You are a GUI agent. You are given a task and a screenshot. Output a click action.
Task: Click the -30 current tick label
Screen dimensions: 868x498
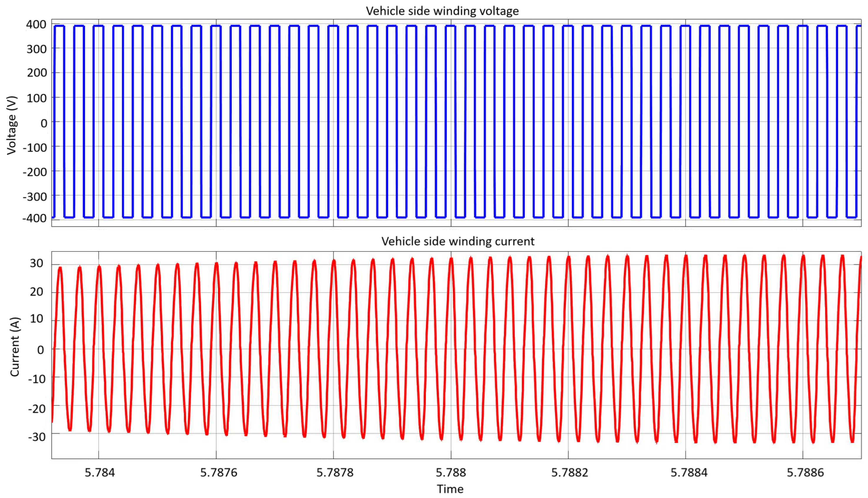point(36,437)
